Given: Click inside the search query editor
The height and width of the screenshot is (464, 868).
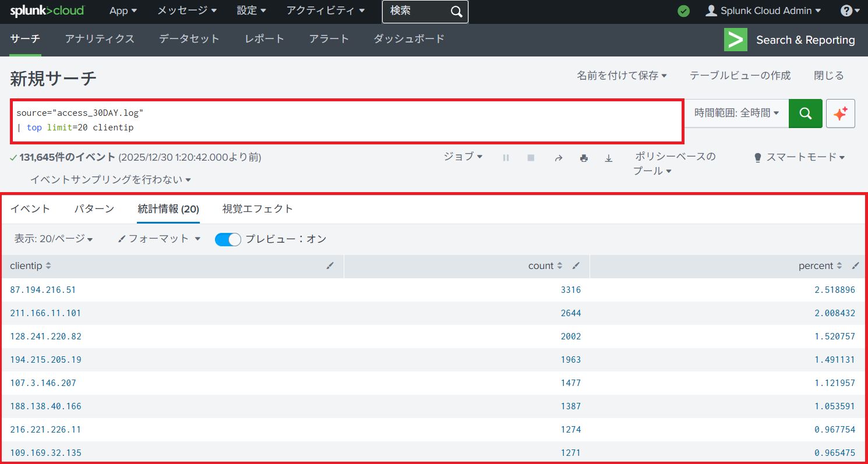Looking at the screenshot, I should tap(350, 121).
